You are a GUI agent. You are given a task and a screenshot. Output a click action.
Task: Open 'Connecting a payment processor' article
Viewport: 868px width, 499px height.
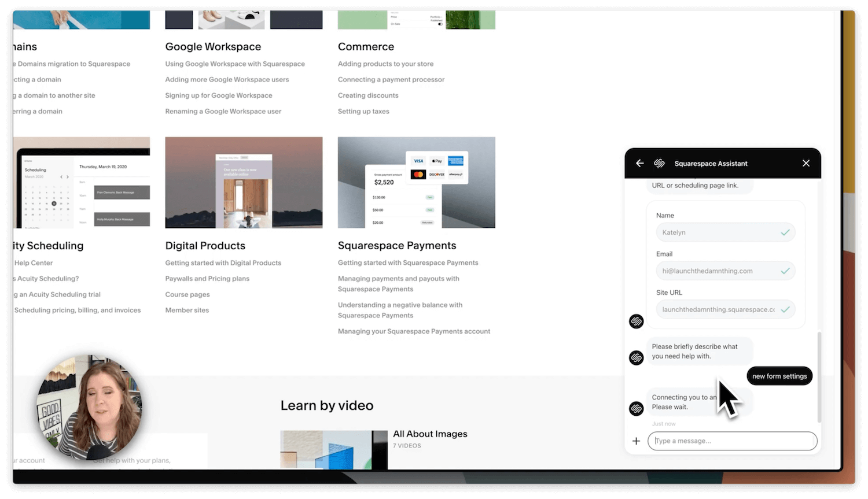(391, 80)
